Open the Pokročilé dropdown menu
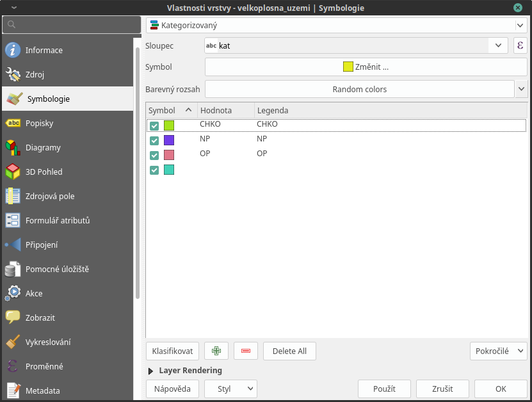Image resolution: width=532 pixels, height=402 pixels. coord(499,351)
